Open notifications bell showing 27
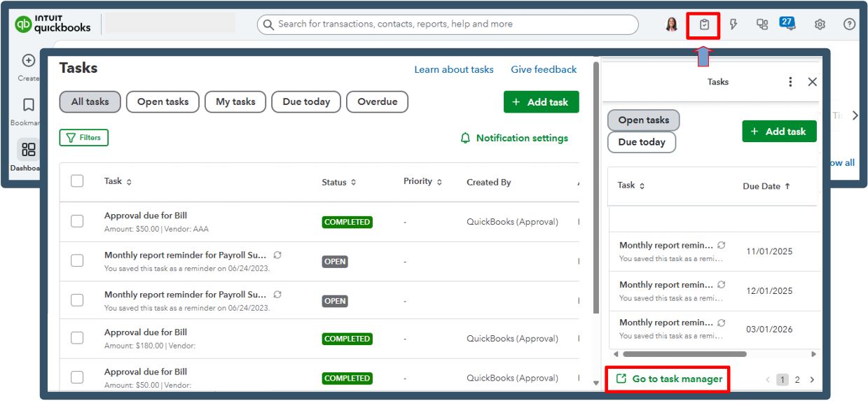868x401 pixels. coord(787,23)
